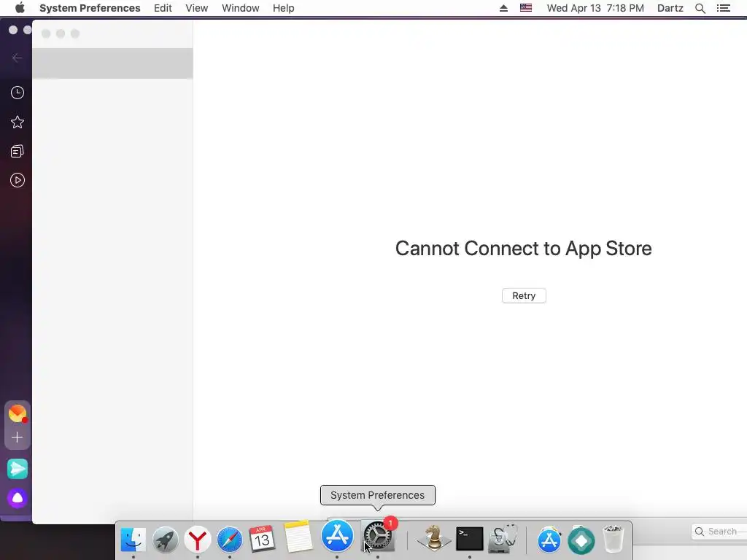This screenshot has width=747, height=560.
Task: Open Terminal in the Dock
Action: point(470,539)
